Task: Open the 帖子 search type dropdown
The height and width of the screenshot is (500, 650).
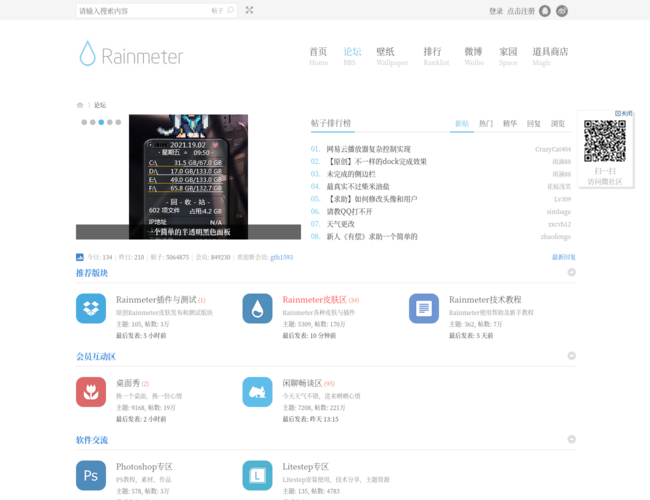Action: point(217,11)
